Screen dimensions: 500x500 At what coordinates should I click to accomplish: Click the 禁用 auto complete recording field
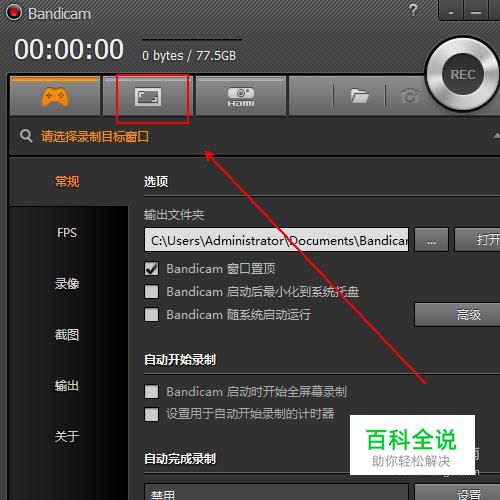tap(276, 492)
